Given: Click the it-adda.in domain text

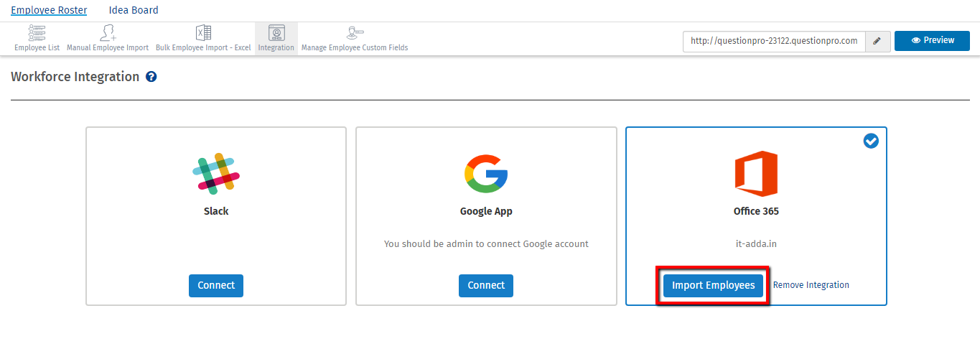Looking at the screenshot, I should (756, 243).
